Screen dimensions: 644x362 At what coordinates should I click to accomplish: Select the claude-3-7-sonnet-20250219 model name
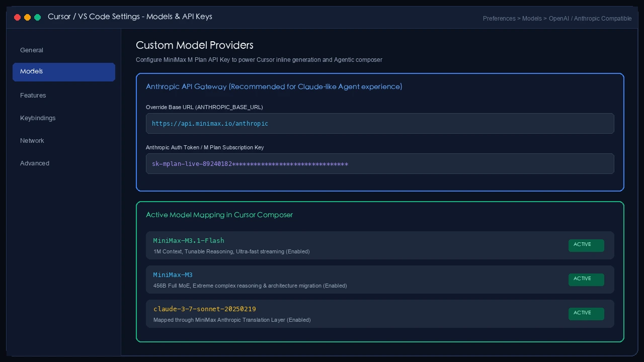pos(205,309)
